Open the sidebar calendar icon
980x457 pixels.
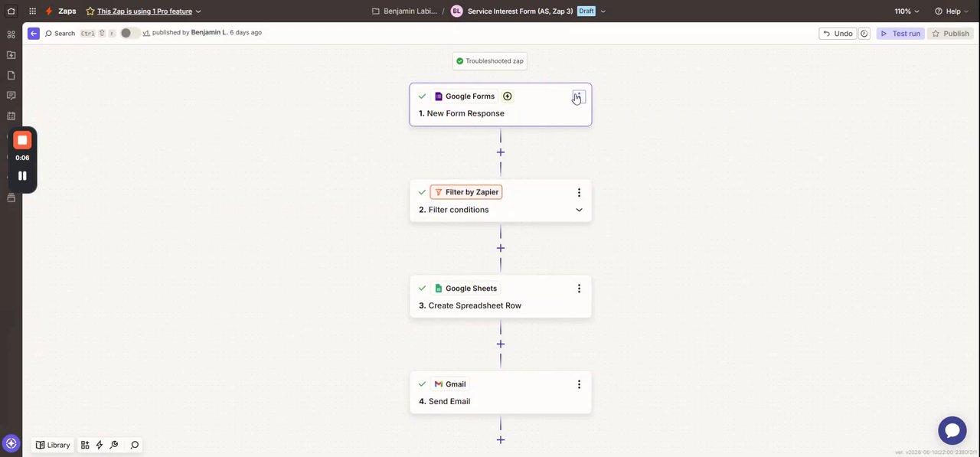11,116
